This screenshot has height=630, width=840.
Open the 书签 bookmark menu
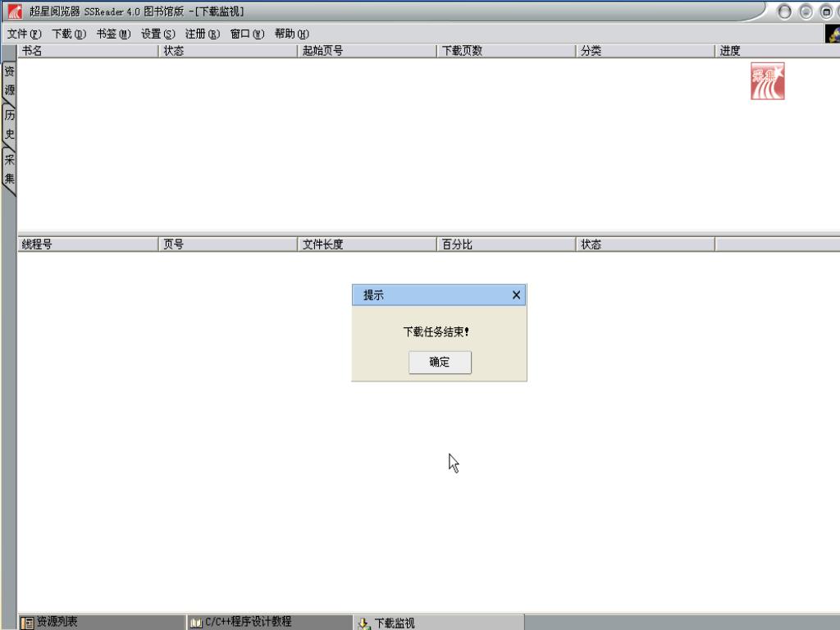click(112, 34)
